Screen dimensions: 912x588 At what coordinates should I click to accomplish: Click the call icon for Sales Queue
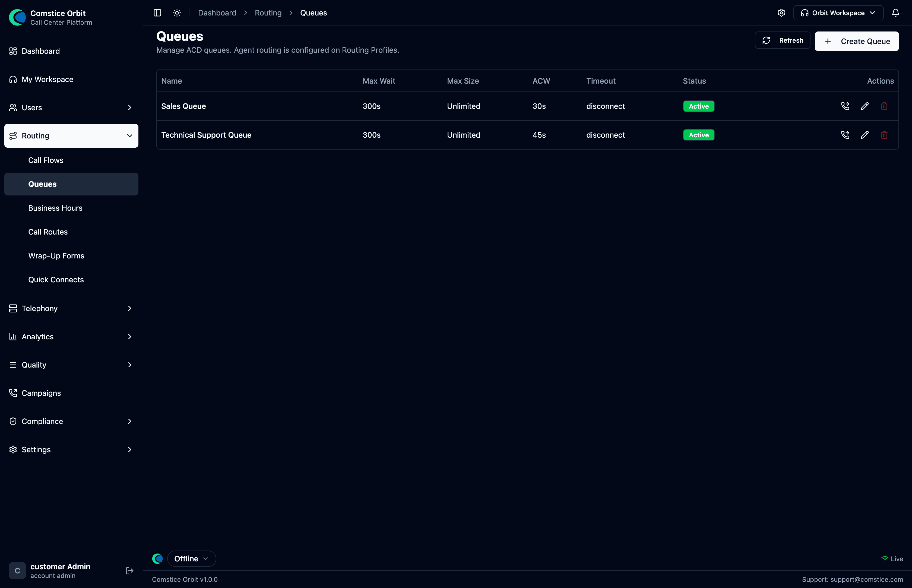point(845,106)
